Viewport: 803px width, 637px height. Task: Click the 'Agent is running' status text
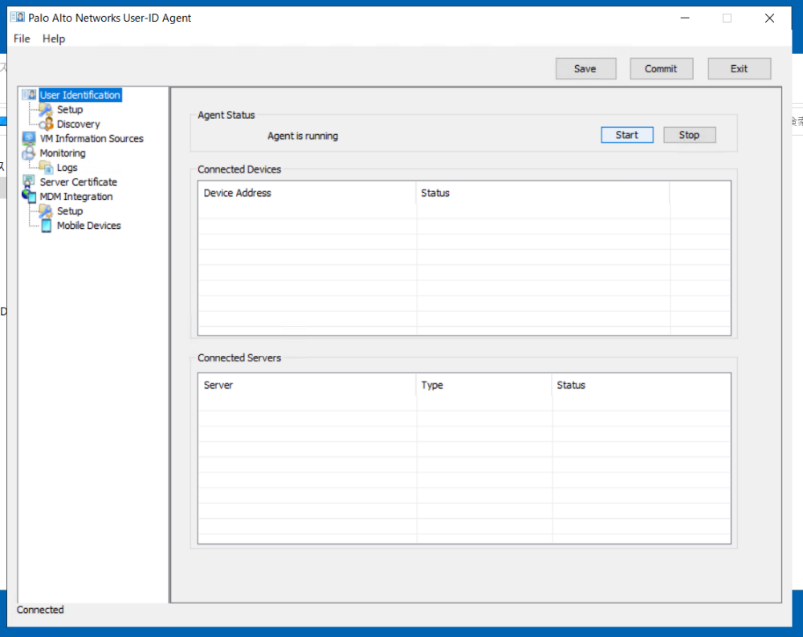coord(303,136)
